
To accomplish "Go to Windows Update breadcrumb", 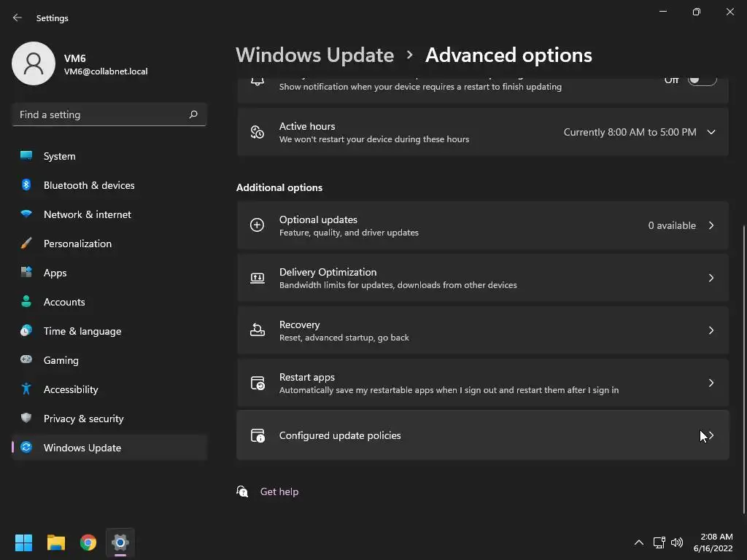I will coord(314,55).
